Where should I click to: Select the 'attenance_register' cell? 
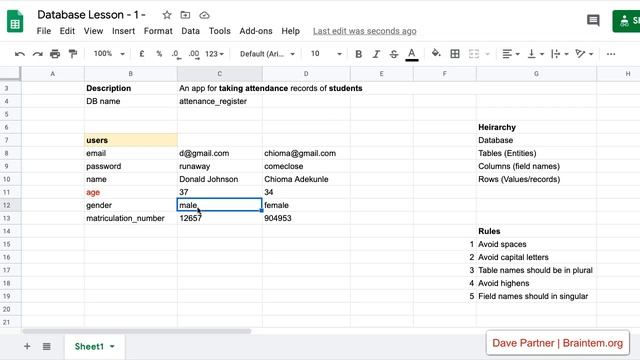click(220, 101)
